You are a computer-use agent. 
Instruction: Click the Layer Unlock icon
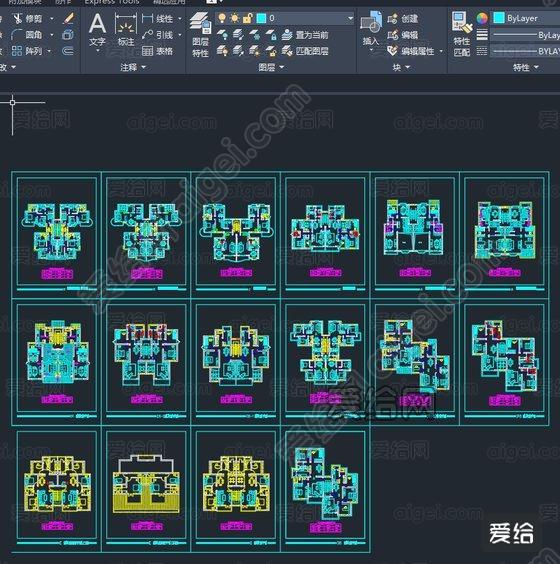pos(271,51)
